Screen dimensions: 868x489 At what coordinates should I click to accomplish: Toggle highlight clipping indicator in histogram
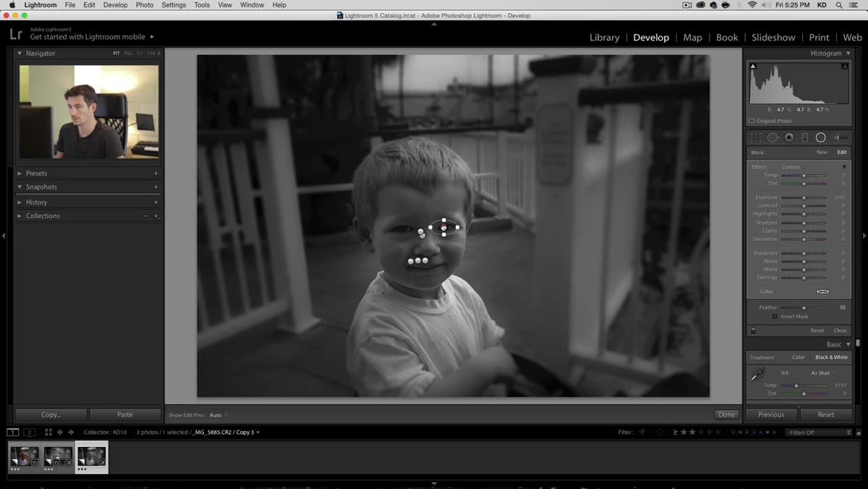pos(845,67)
